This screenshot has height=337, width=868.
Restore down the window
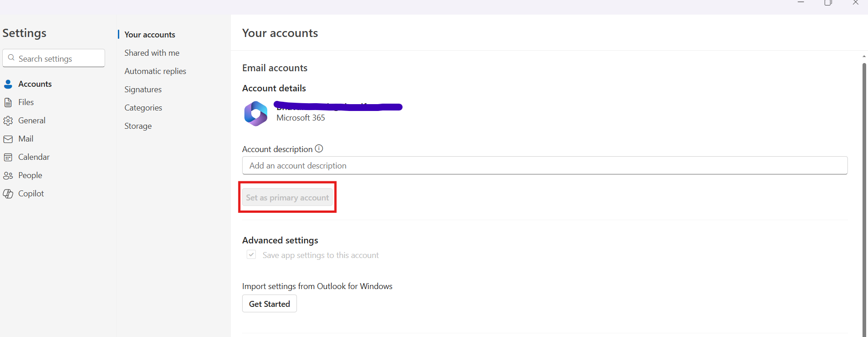coord(828,3)
